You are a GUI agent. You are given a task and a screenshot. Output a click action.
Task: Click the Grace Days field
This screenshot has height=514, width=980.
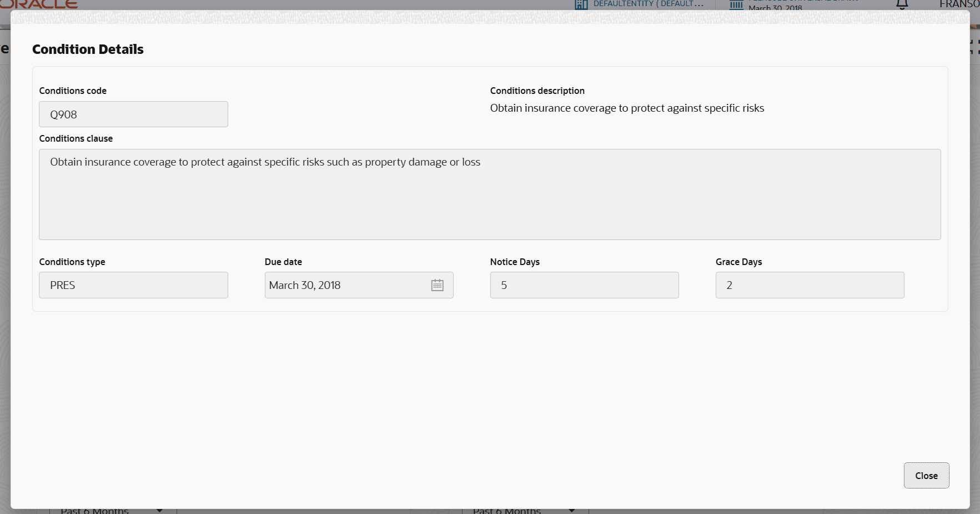[810, 285]
